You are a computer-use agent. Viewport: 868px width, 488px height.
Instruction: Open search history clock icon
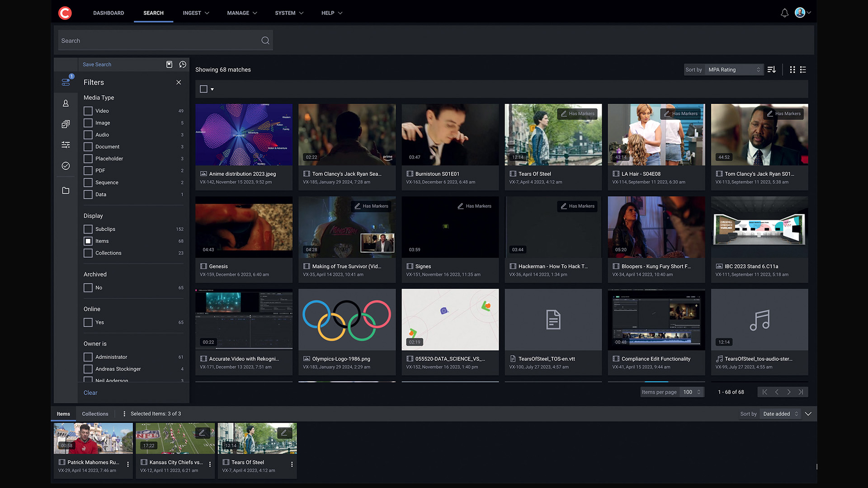(x=183, y=65)
